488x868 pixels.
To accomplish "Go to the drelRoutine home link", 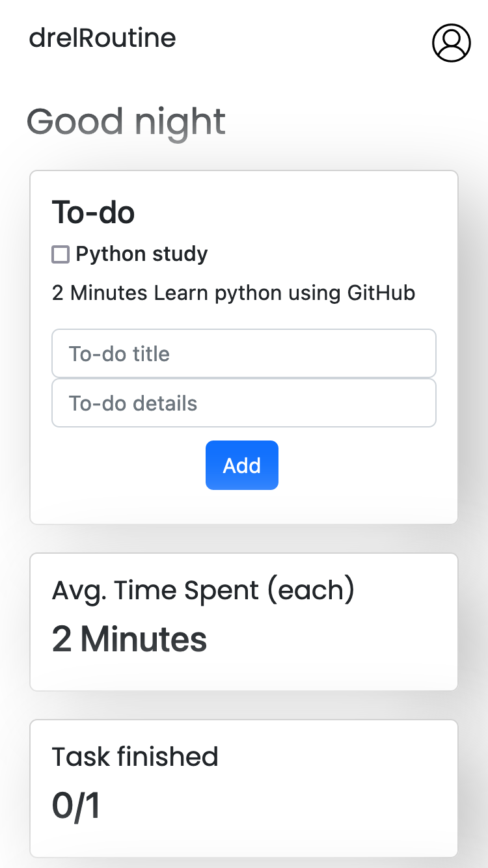I will pos(102,38).
